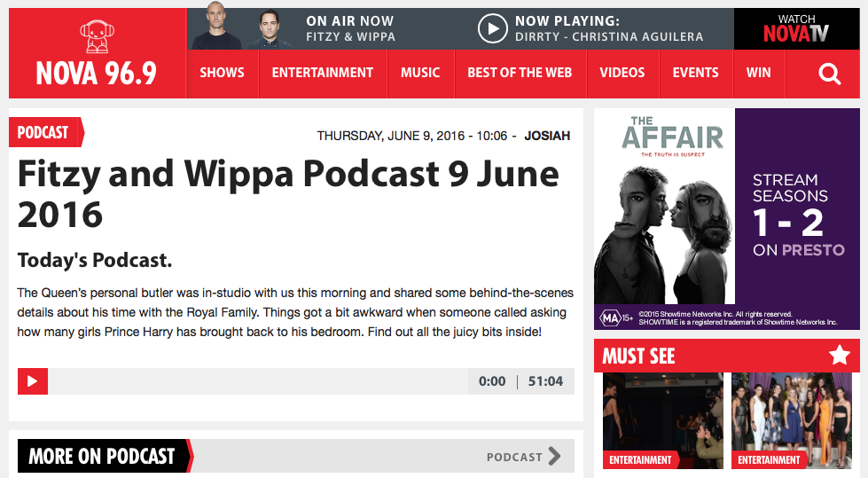Open the Watch Nova TV logo
This screenshot has height=478, width=868.
796,28
